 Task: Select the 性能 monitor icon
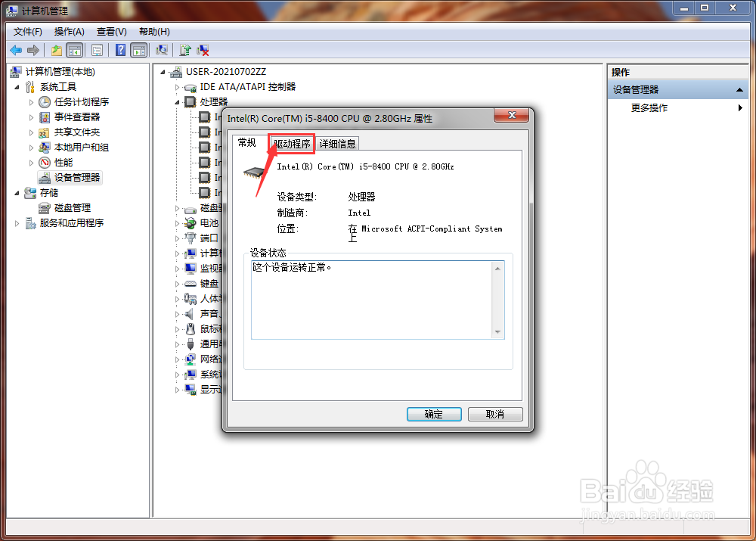tap(45, 163)
